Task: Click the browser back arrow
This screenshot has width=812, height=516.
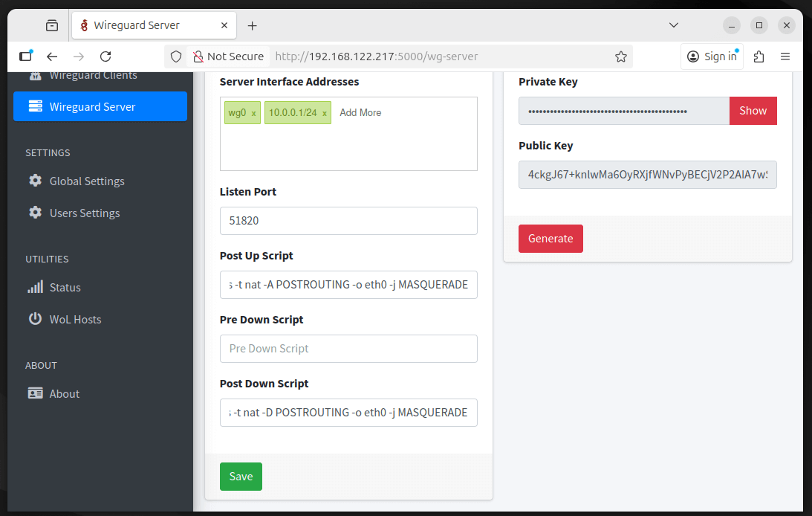Action: pyautogui.click(x=52, y=56)
